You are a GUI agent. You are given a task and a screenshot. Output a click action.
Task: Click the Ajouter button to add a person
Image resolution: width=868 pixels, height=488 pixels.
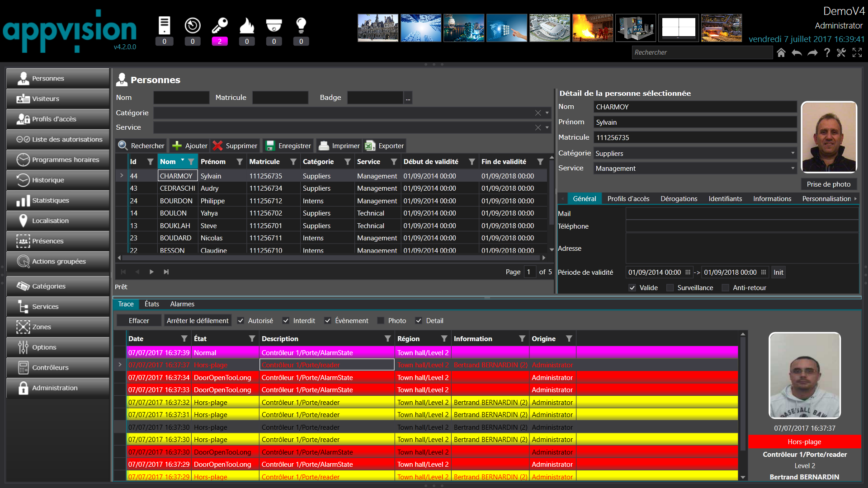pyautogui.click(x=189, y=145)
